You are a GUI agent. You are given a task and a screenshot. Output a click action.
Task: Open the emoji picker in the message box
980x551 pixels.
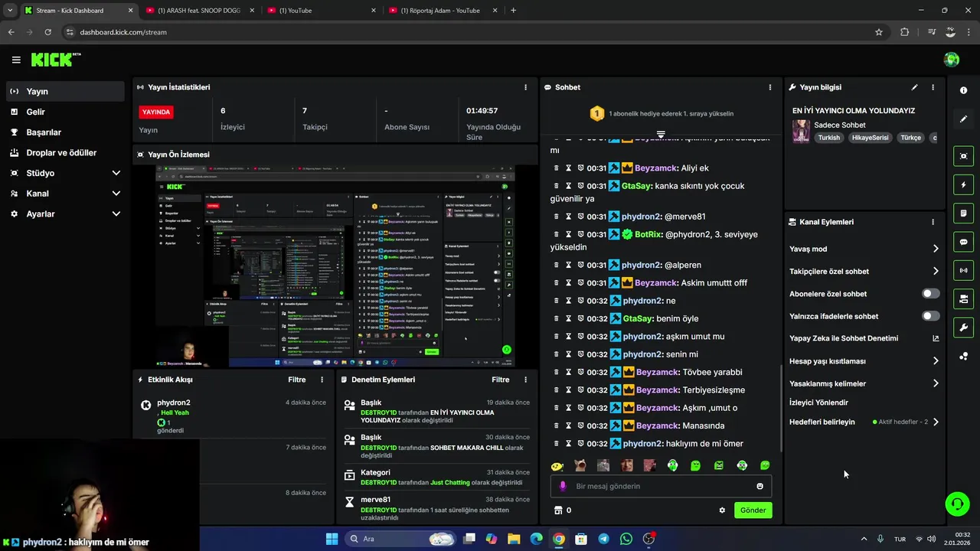(759, 486)
